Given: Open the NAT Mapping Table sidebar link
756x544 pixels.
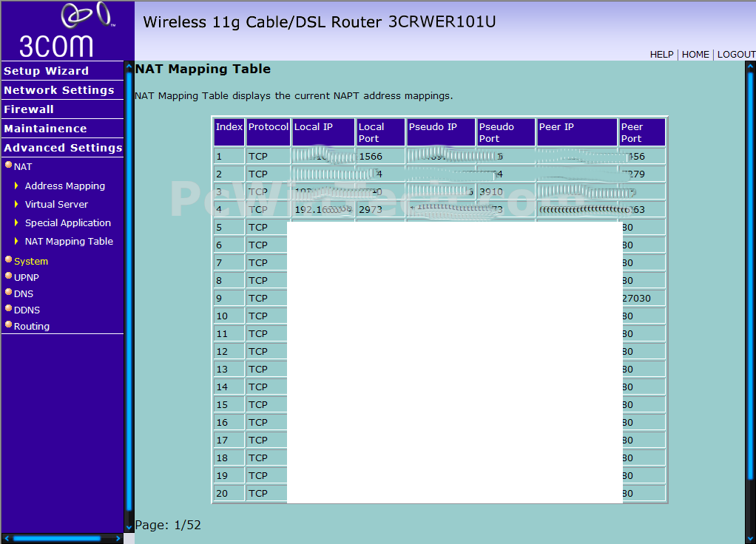Looking at the screenshot, I should point(69,242).
